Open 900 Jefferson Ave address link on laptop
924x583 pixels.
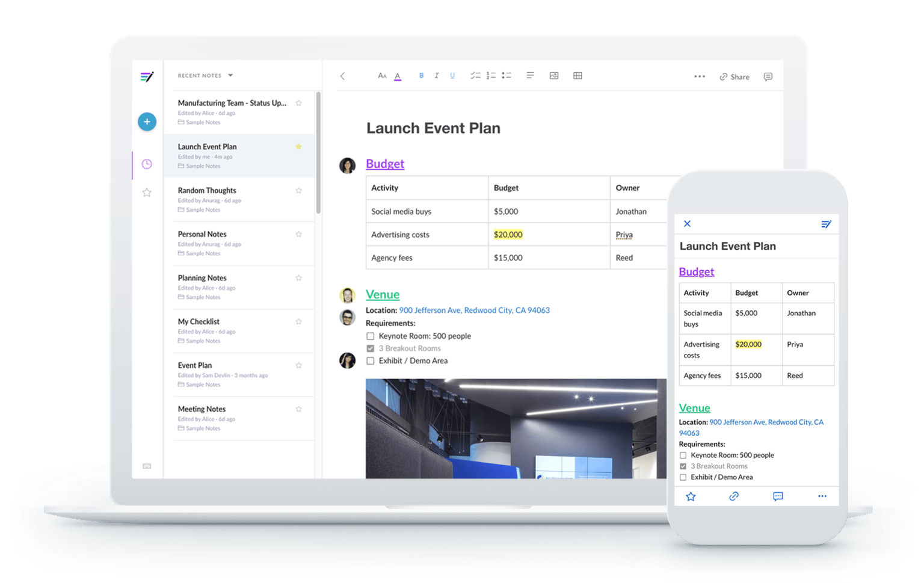474,310
